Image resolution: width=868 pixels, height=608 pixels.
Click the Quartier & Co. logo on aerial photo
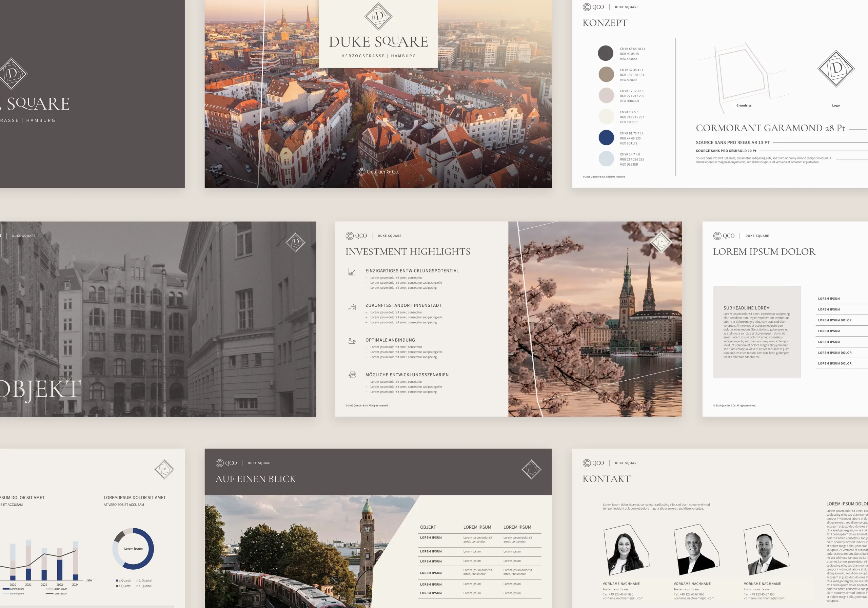(x=378, y=172)
